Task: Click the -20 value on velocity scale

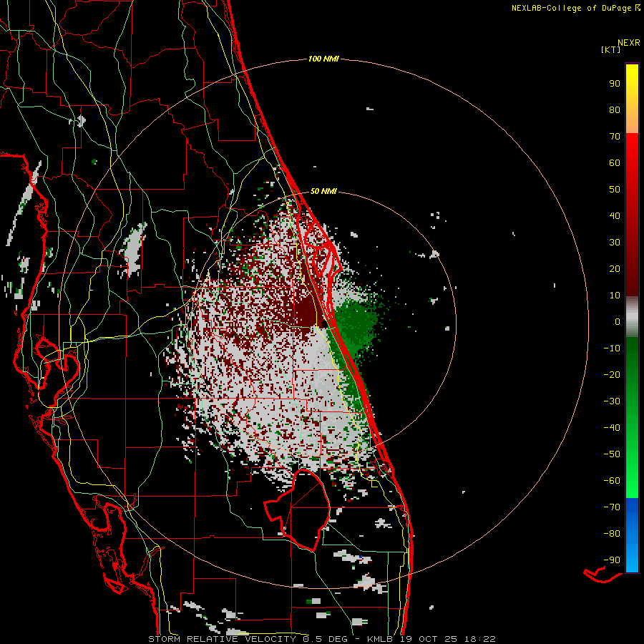Action: (x=612, y=375)
